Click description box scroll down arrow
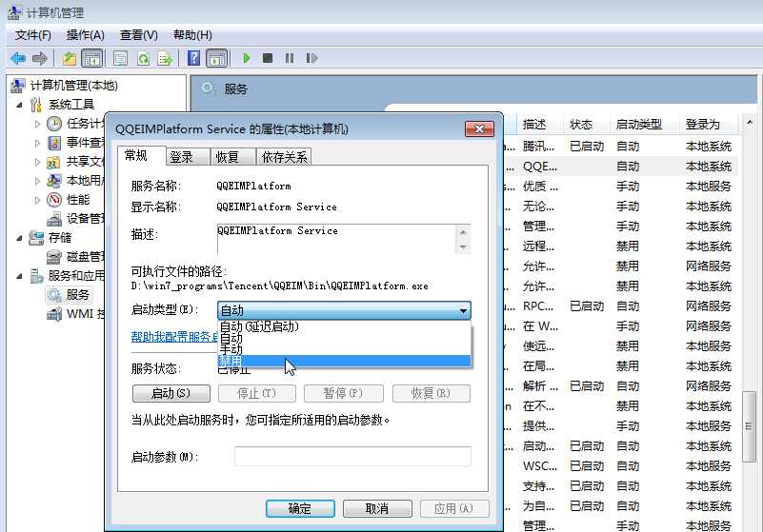This screenshot has height=532, width=763. tap(463, 247)
